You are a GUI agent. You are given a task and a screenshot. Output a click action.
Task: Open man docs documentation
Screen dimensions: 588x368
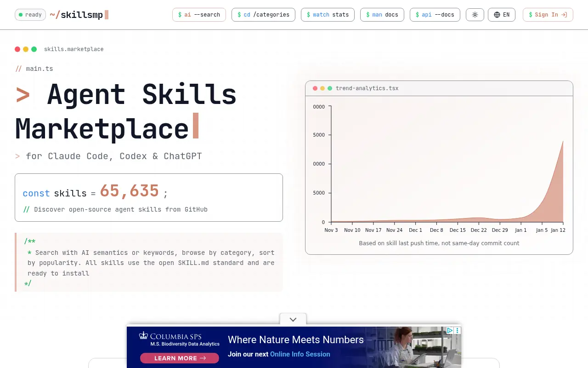[x=382, y=15]
